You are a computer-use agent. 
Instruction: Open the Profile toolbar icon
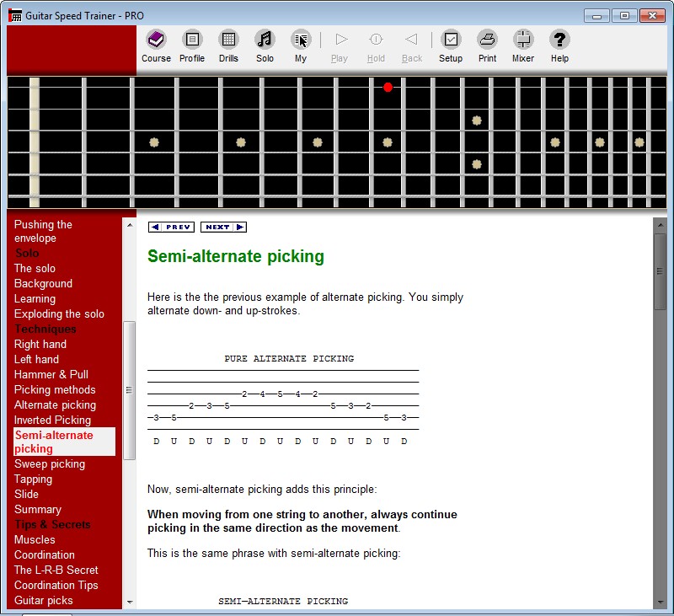point(192,40)
